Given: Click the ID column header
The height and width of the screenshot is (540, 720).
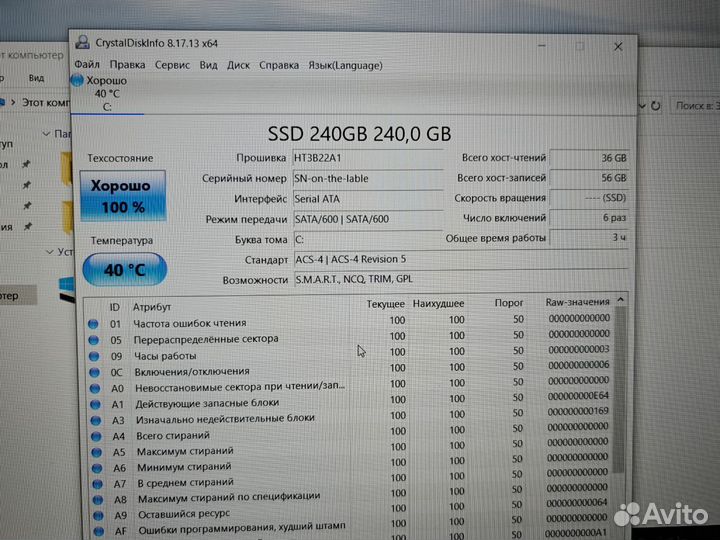Looking at the screenshot, I should (x=115, y=307).
